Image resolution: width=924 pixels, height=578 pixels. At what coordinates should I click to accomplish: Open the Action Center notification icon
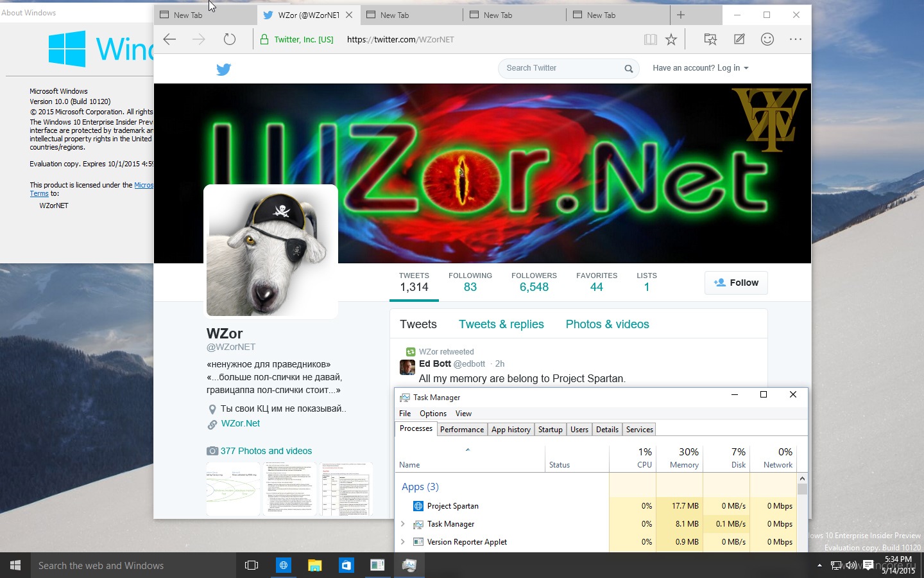click(868, 565)
